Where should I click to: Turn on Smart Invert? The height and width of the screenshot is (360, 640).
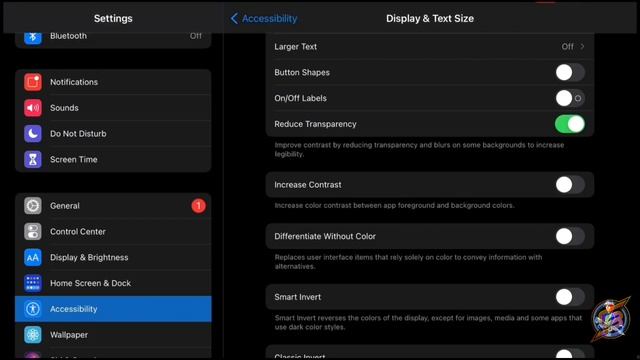click(570, 297)
